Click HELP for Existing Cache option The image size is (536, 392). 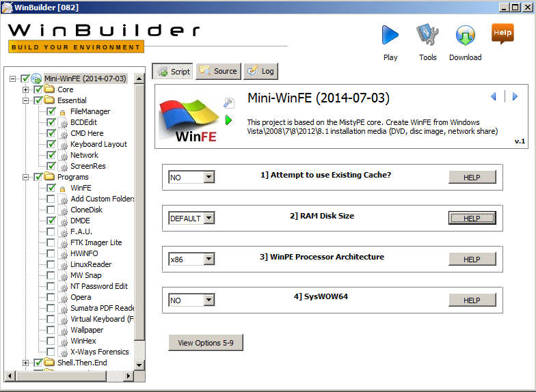(x=472, y=178)
